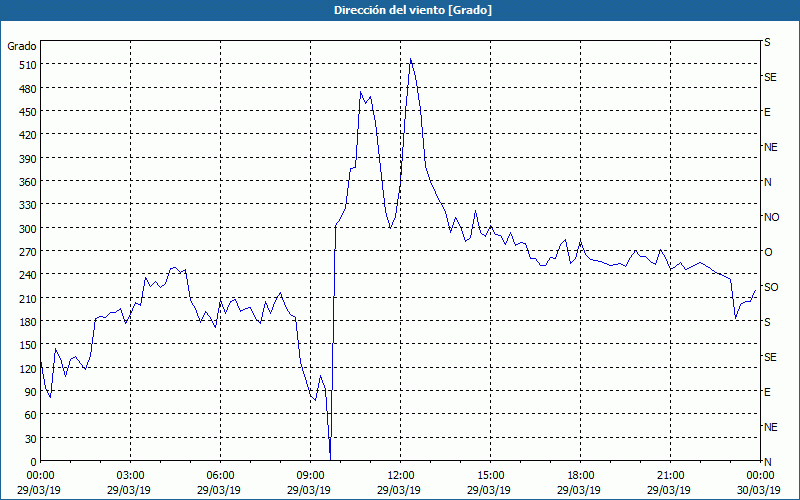Click the SE compass label level with 480
The width and height of the screenshot is (800, 500).
pyautogui.click(x=770, y=77)
